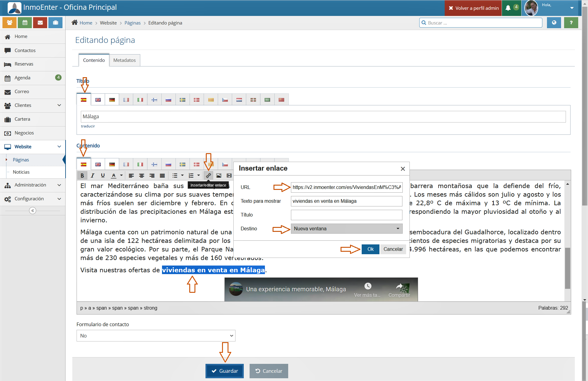588x381 pixels.
Task: Open Noticias under Website
Action: point(21,172)
